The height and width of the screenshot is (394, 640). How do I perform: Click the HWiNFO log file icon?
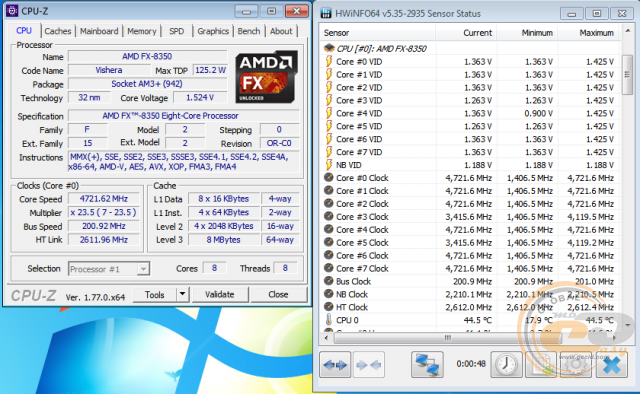[541, 364]
